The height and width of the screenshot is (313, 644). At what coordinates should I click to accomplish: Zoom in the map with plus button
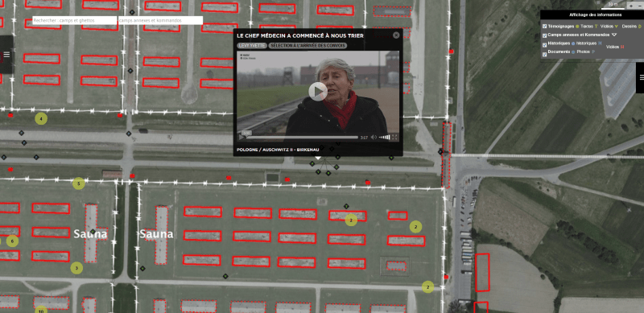click(631, 6)
